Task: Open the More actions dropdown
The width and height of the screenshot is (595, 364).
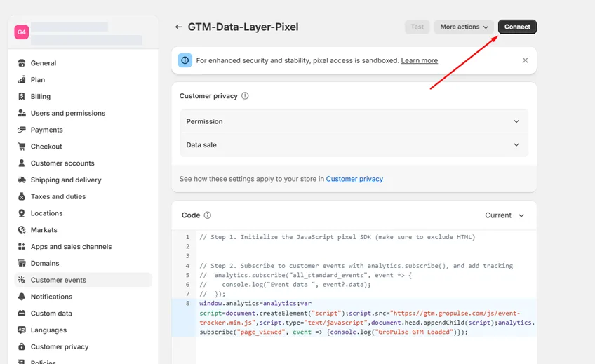Action: 464,27
